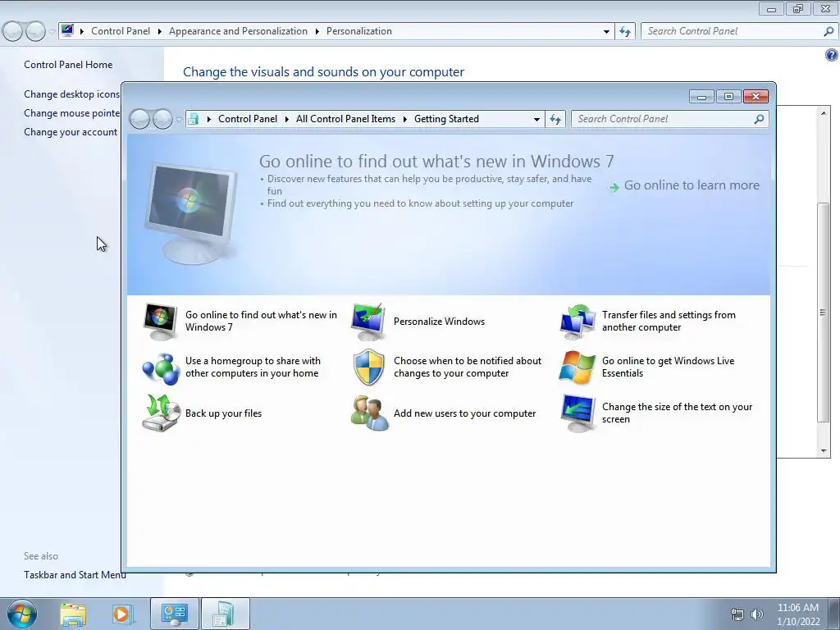
Task: Expand Getting Started address bar history dropdown
Action: pyautogui.click(x=536, y=119)
